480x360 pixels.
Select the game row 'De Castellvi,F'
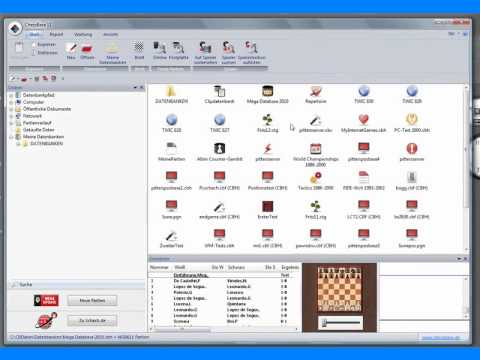[223, 281]
